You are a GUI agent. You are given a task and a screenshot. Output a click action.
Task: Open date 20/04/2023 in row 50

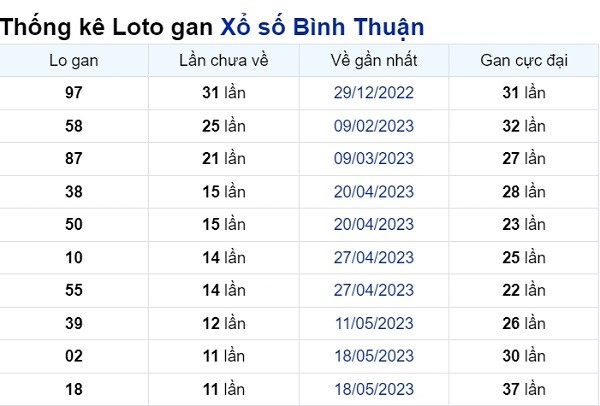[373, 224]
